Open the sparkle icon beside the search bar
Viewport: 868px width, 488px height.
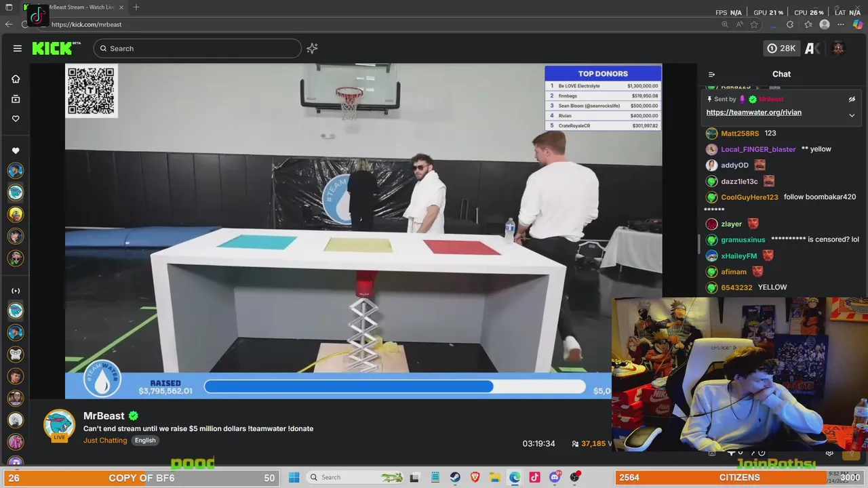point(312,48)
